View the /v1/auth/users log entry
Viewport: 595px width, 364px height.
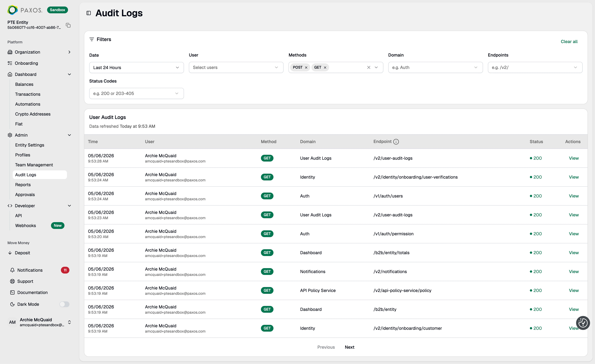[574, 196]
